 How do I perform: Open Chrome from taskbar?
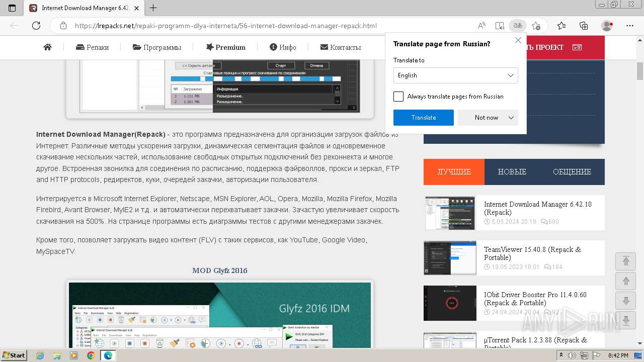91,355
